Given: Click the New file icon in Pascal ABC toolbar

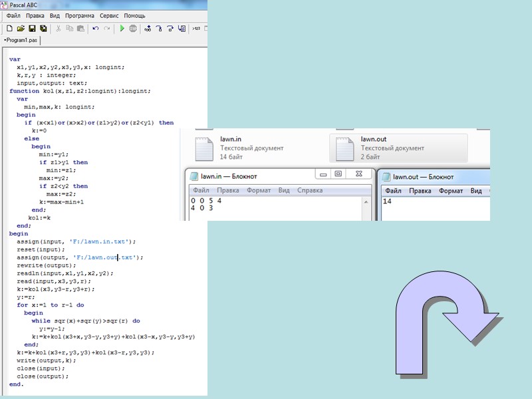Looking at the screenshot, I should pyautogui.click(x=9, y=29).
